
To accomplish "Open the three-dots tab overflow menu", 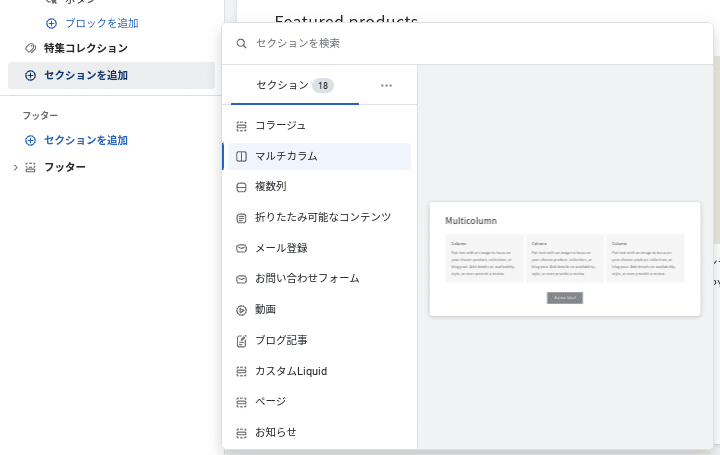I will coord(387,85).
